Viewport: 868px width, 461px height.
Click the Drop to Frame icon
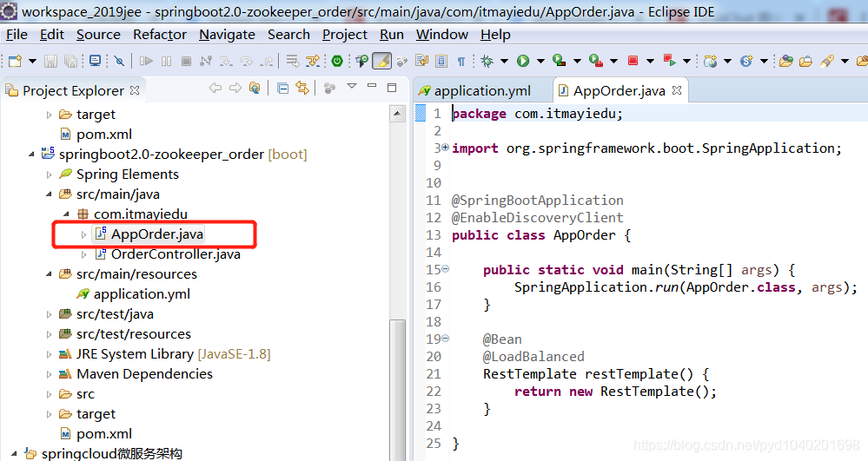pos(292,61)
